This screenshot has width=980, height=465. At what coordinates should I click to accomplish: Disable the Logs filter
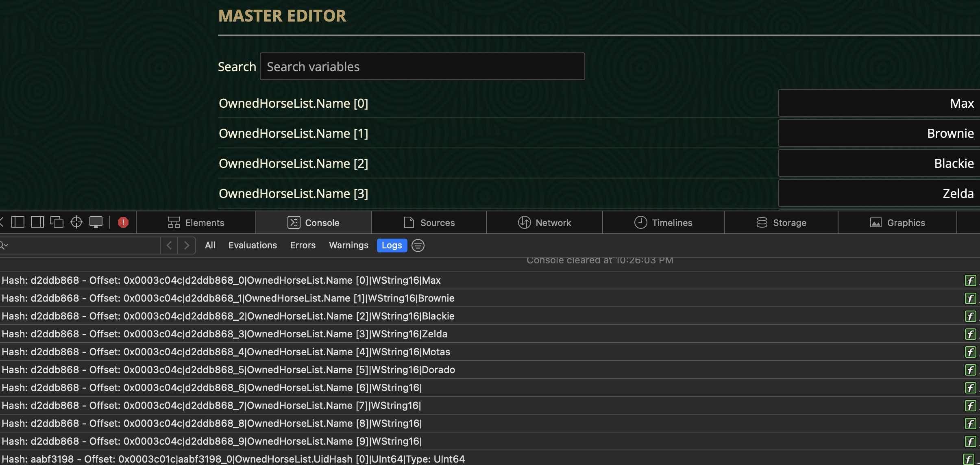(x=391, y=245)
